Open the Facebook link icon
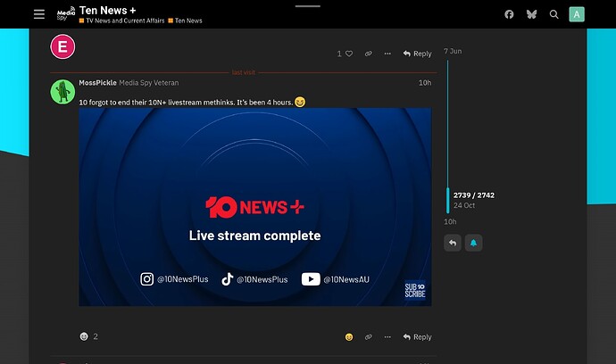616x364 pixels. [x=509, y=14]
